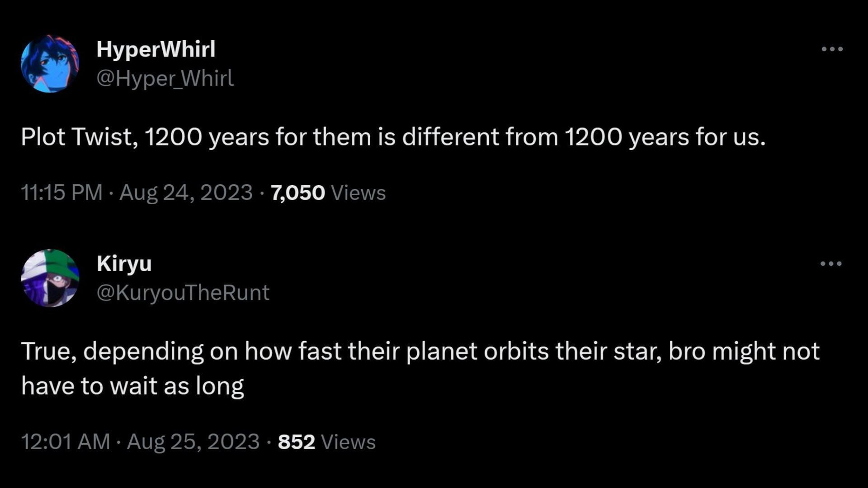Open more options on HyperWhirl's tweet
The image size is (868, 488).
[832, 49]
